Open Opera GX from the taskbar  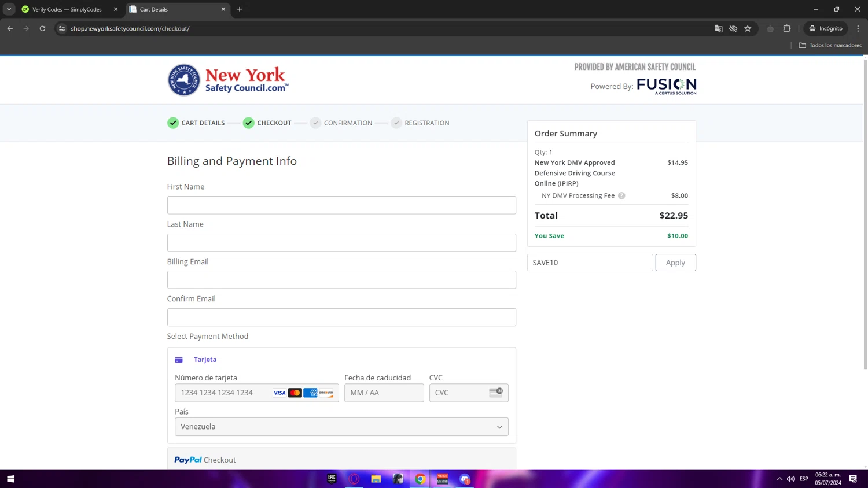coord(354,479)
